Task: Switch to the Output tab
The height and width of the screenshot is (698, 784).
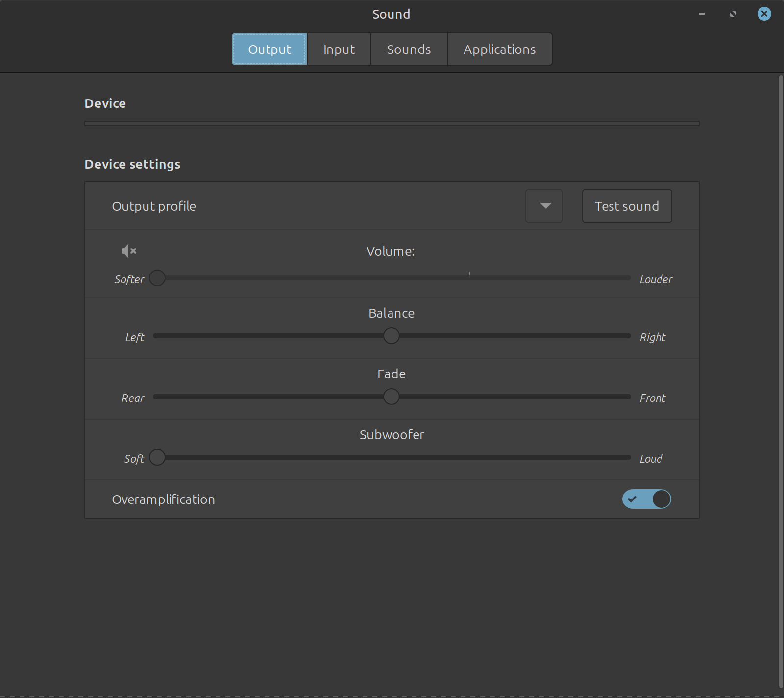Action: pyautogui.click(x=269, y=49)
